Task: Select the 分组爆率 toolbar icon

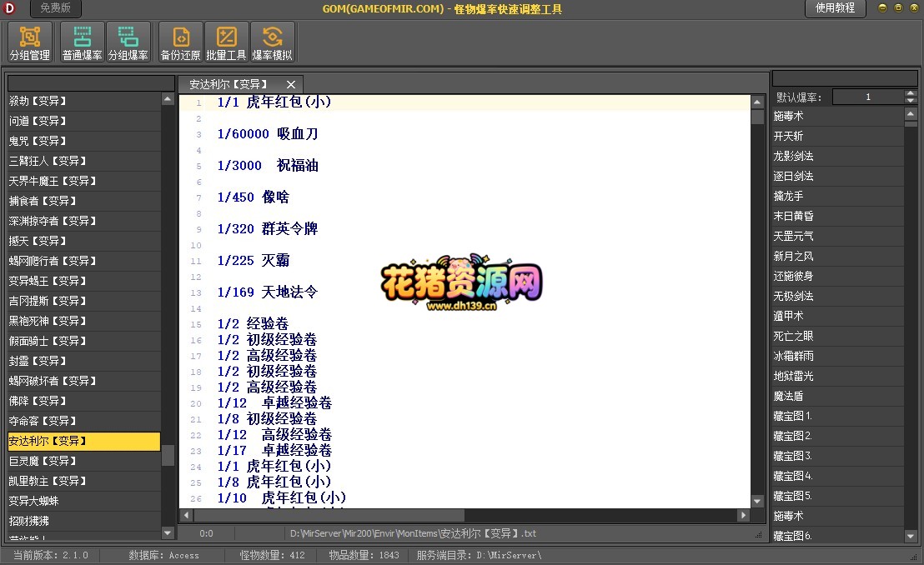Action: (128, 42)
